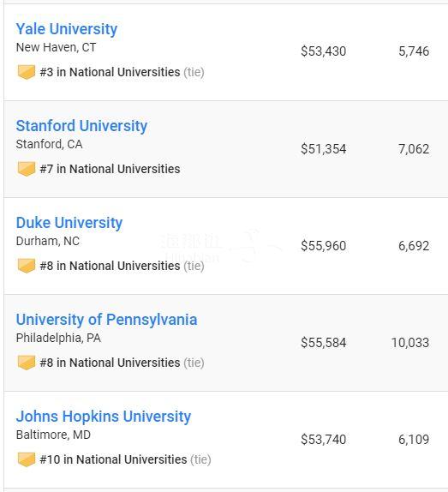Open the Johns Hopkins University link
Viewport: 448px width, 492px height.
(104, 417)
